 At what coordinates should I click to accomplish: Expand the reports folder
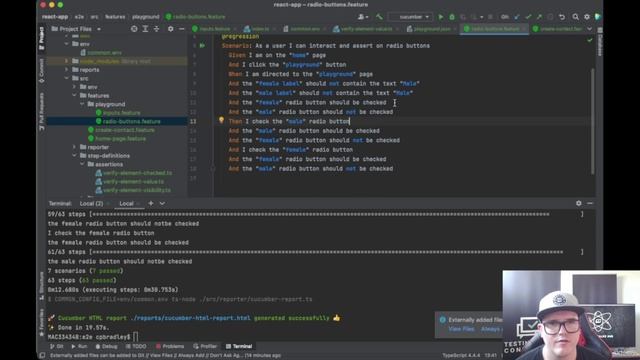pos(67,70)
